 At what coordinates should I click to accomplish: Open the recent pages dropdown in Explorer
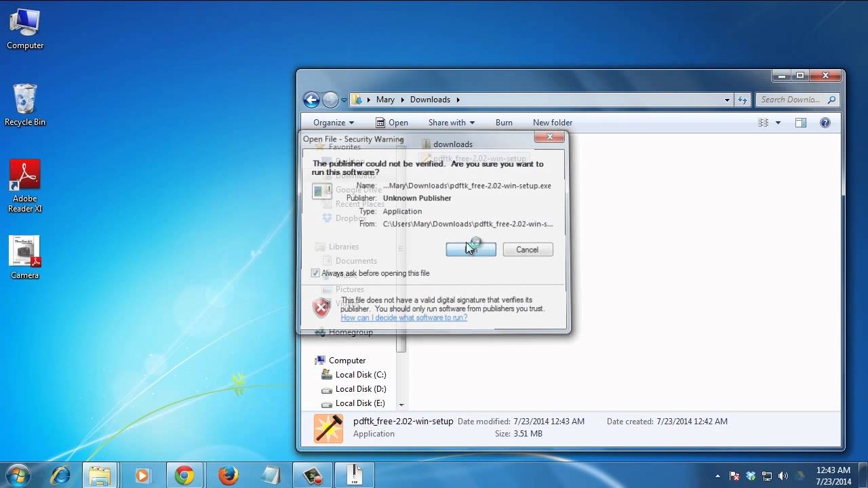344,100
